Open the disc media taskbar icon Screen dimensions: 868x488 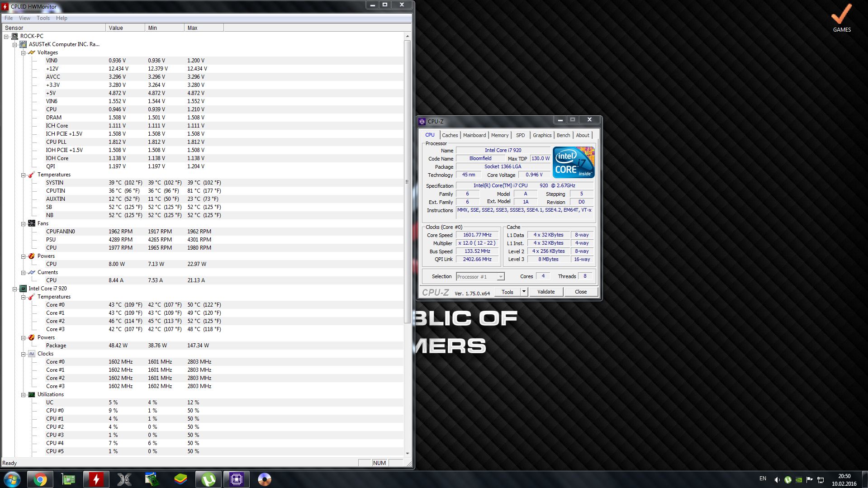(x=264, y=479)
